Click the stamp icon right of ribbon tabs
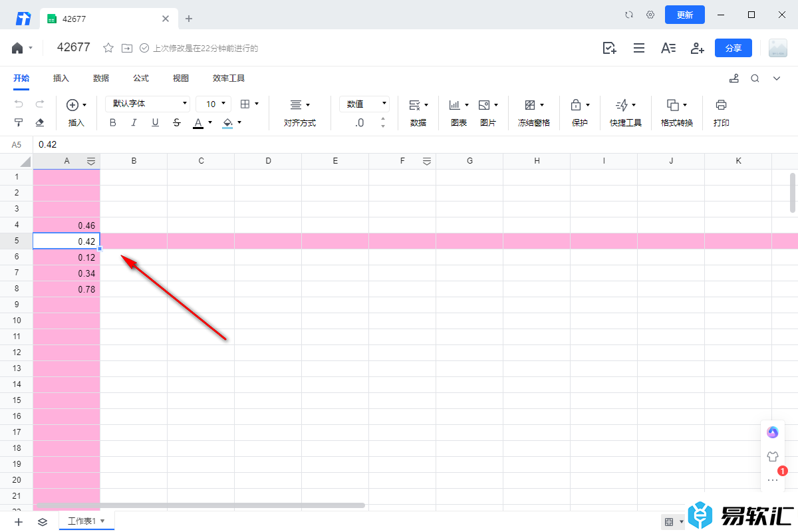The height and width of the screenshot is (532, 798). click(734, 78)
